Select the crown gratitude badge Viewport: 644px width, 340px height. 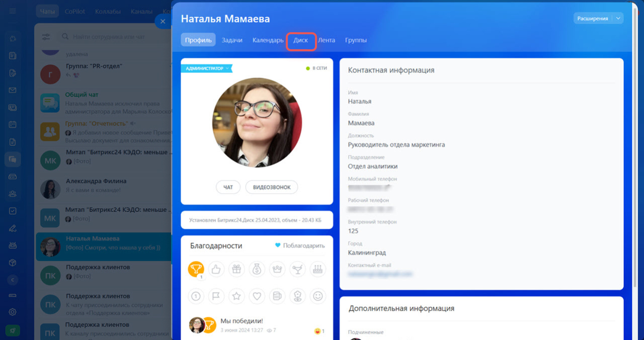pos(277,269)
